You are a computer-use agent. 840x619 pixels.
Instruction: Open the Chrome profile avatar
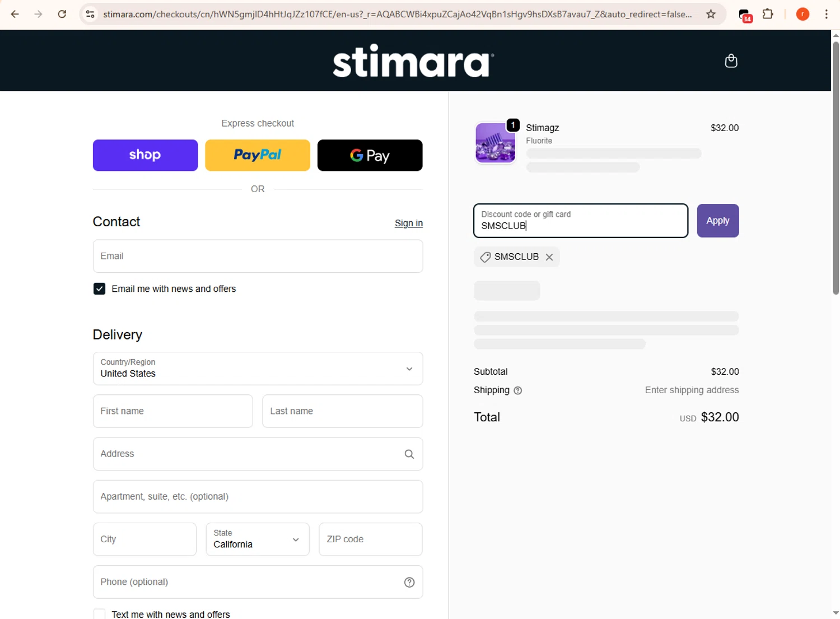pos(802,14)
